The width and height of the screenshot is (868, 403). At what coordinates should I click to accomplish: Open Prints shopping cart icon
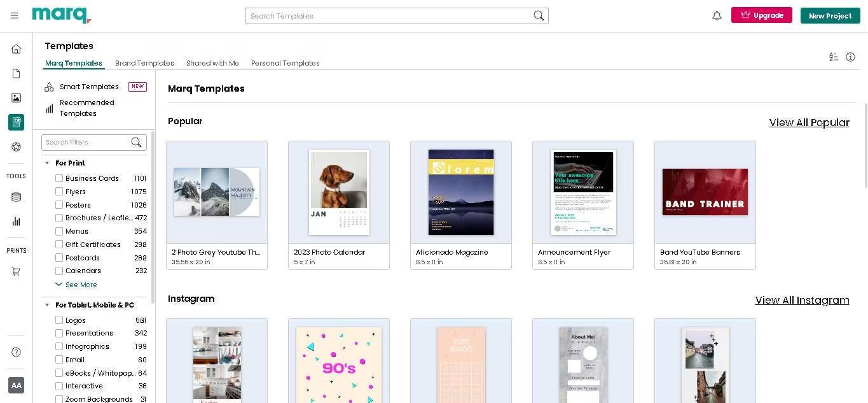coord(17,271)
